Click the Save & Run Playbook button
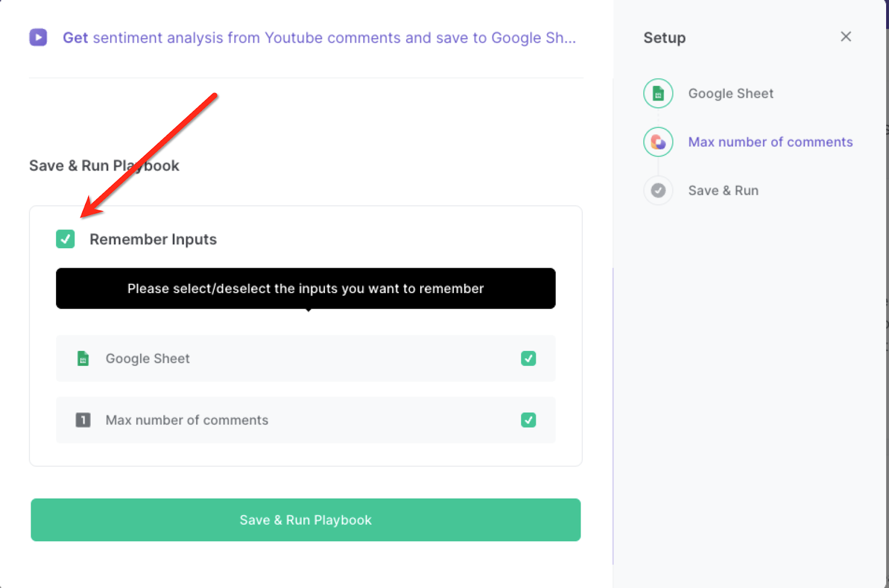The height and width of the screenshot is (588, 889). (x=306, y=520)
